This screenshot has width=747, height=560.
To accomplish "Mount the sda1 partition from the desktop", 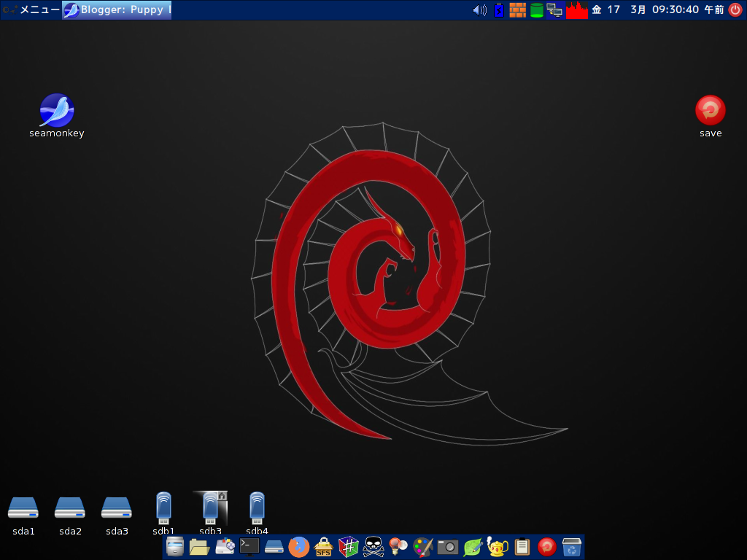I will coord(23,508).
